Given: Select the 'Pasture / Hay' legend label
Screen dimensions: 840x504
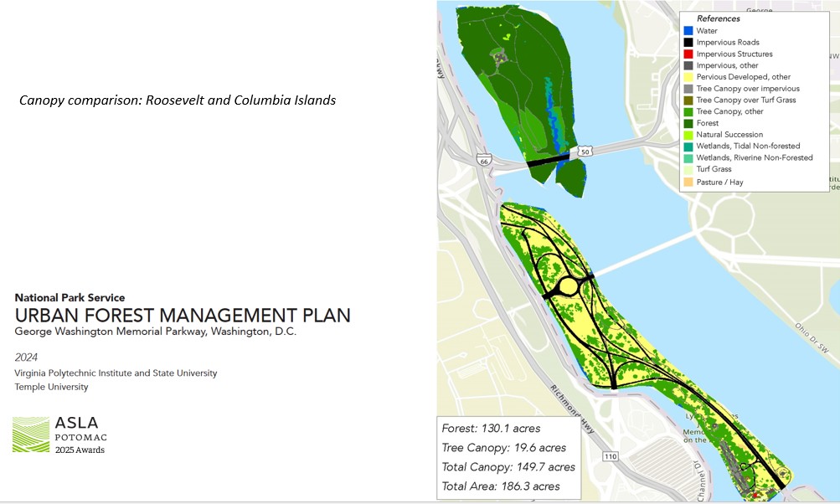Looking at the screenshot, I should [720, 183].
